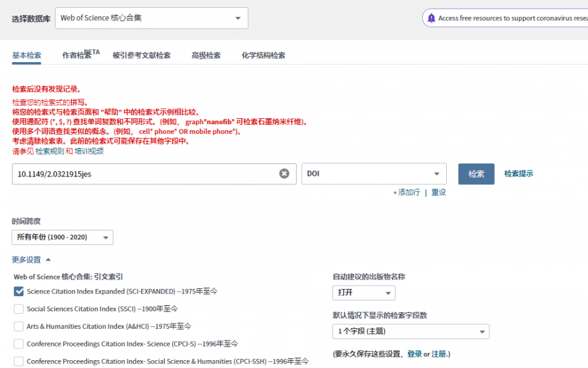Click the 添加行 add row link
Viewport: 588px width, 368px height.
407,193
